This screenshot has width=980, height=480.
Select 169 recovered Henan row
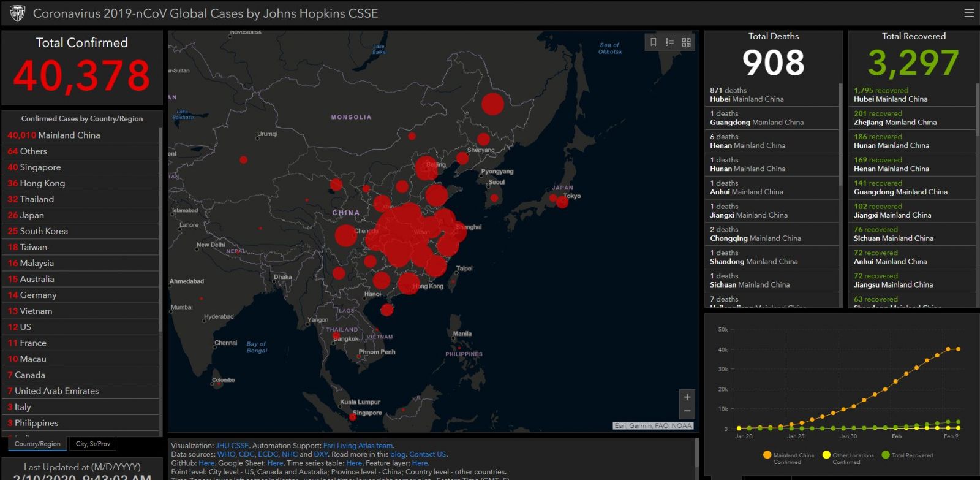tap(913, 164)
